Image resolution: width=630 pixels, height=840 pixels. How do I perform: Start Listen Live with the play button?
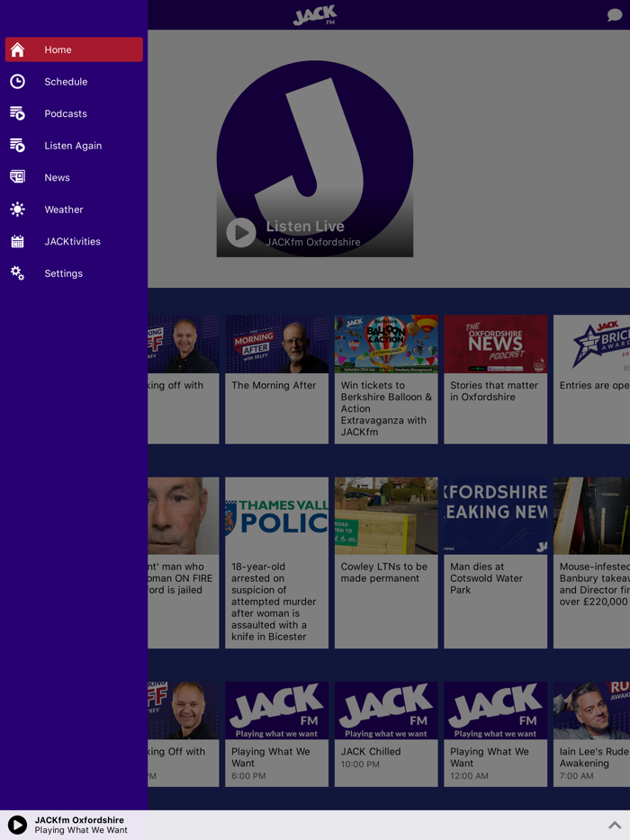pyautogui.click(x=240, y=233)
